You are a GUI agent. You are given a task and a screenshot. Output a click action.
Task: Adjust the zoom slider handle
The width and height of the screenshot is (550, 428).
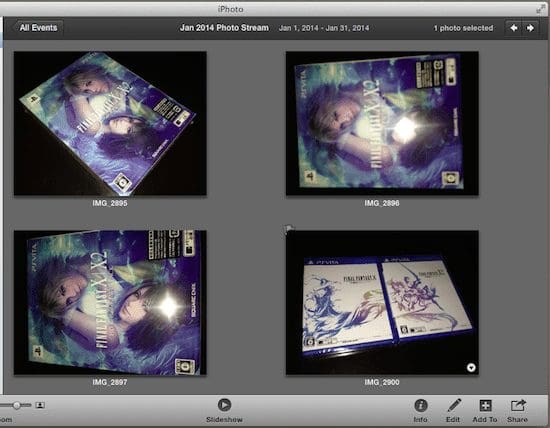pyautogui.click(x=16, y=405)
